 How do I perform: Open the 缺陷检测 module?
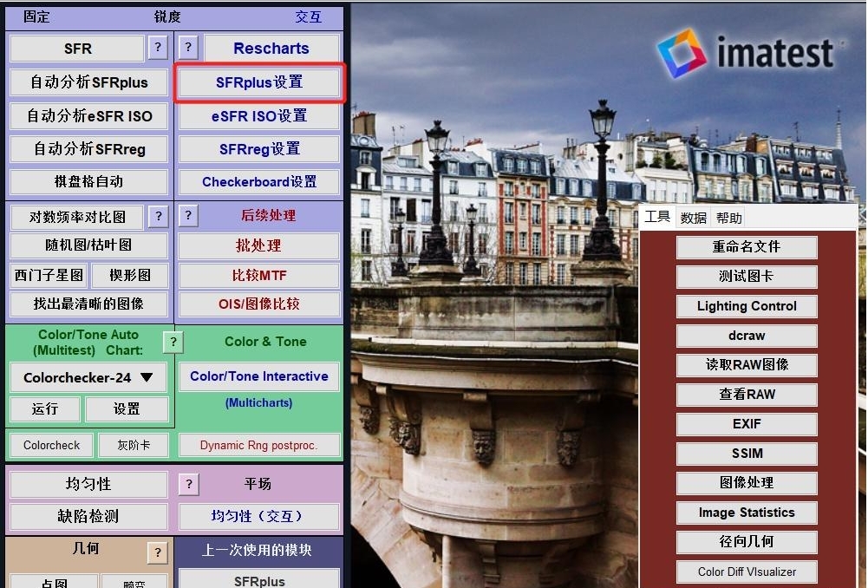88,516
